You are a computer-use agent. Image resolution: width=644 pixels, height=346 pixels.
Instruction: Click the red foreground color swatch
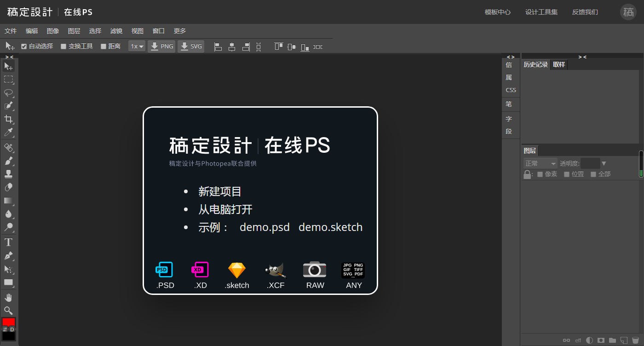pyautogui.click(x=9, y=322)
